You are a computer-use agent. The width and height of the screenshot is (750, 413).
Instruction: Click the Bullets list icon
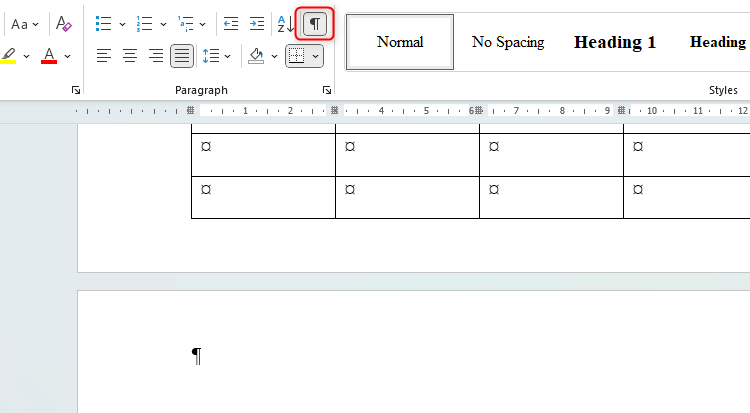click(x=103, y=23)
